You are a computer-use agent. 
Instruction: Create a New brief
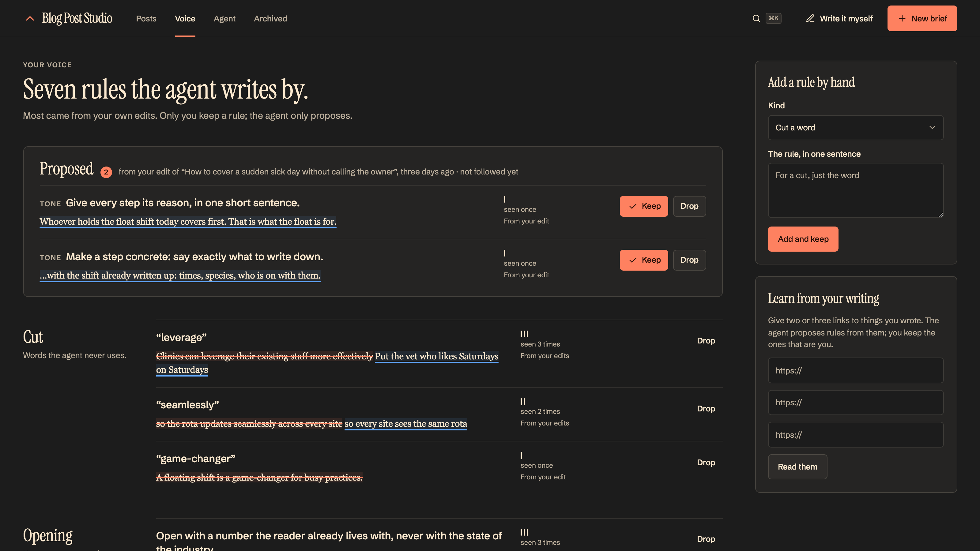coord(922,18)
